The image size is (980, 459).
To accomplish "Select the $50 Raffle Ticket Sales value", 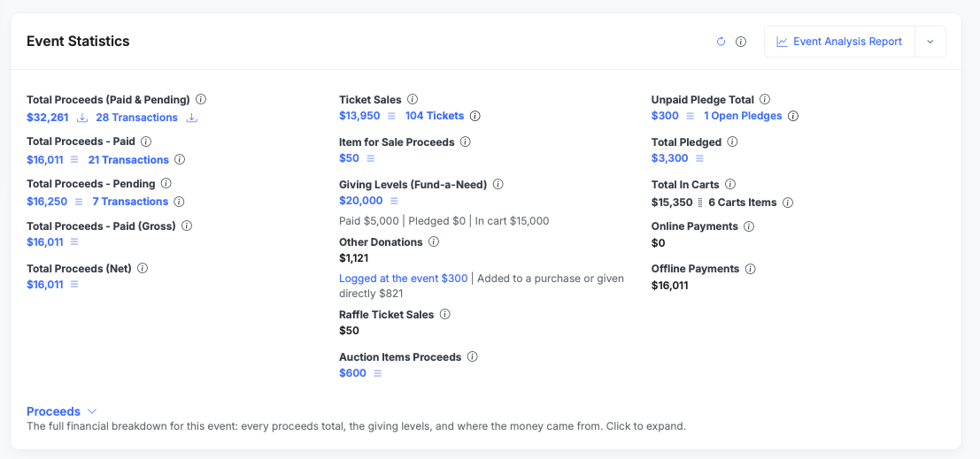I will pos(350,331).
